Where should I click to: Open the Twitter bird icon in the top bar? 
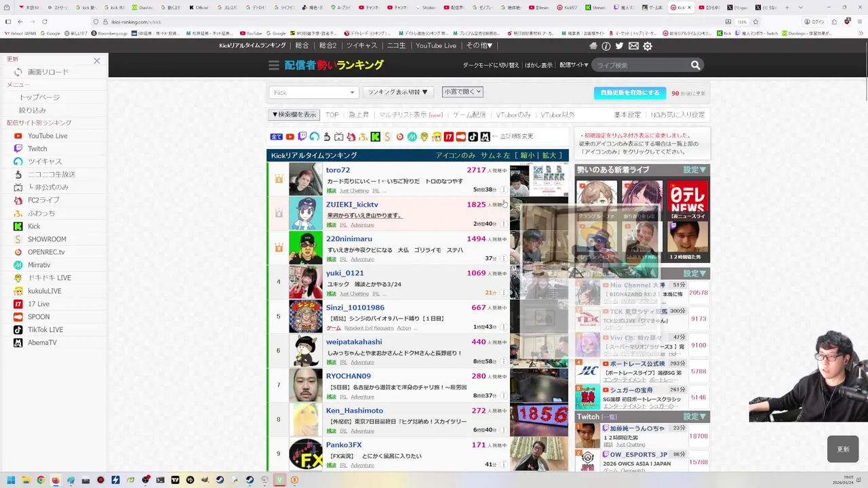point(619,46)
